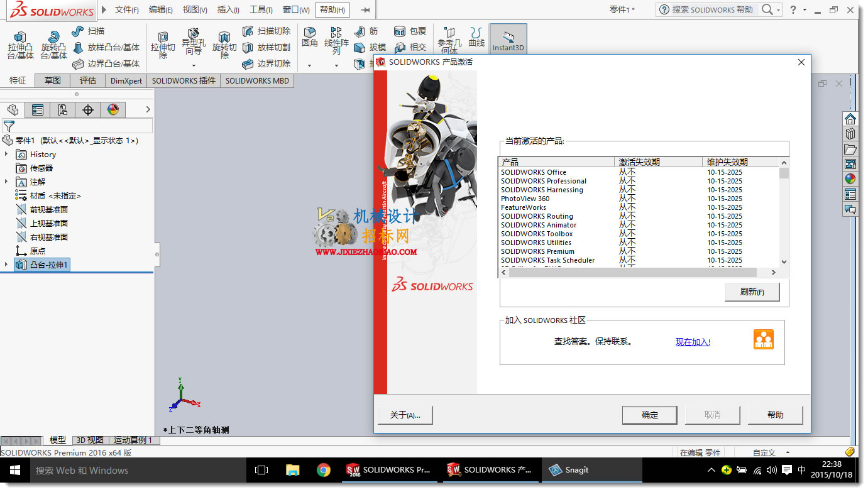Expand the FeatureManager tab strip arrow
868x492 pixels.
tap(148, 110)
